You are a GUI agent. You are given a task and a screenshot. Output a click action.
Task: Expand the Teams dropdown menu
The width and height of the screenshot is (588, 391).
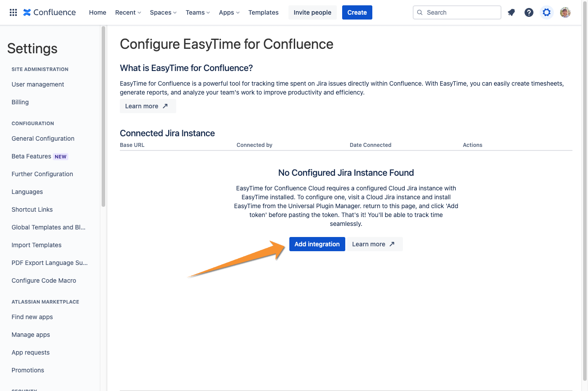(198, 12)
